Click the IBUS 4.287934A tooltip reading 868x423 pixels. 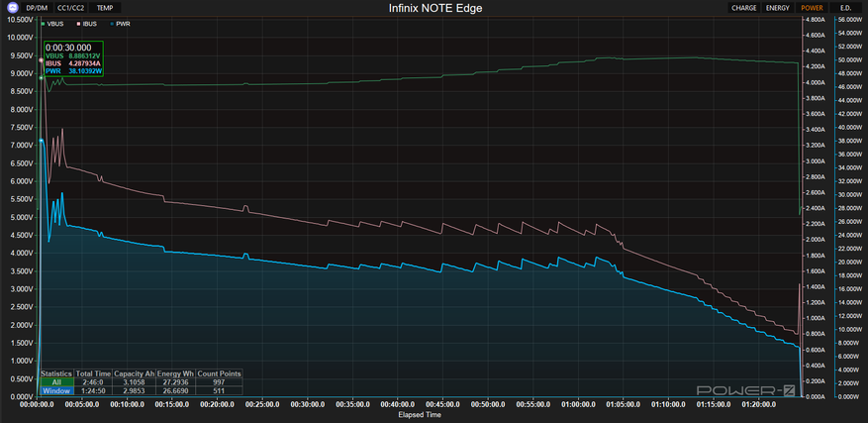pos(73,63)
